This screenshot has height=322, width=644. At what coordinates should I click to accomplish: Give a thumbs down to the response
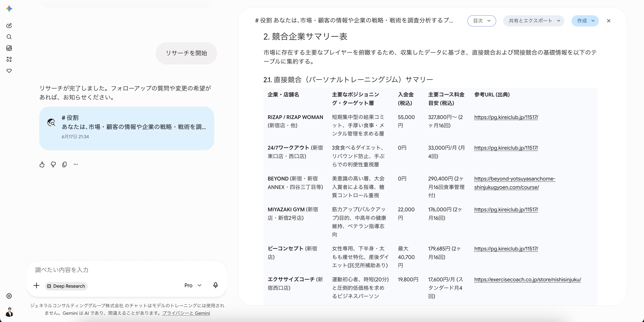point(53,164)
